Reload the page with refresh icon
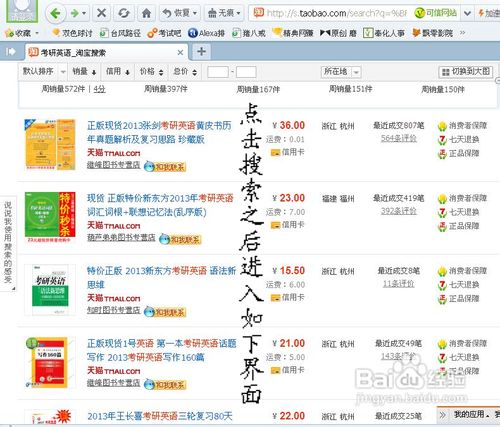The height and width of the screenshot is (427, 500). 124,13
